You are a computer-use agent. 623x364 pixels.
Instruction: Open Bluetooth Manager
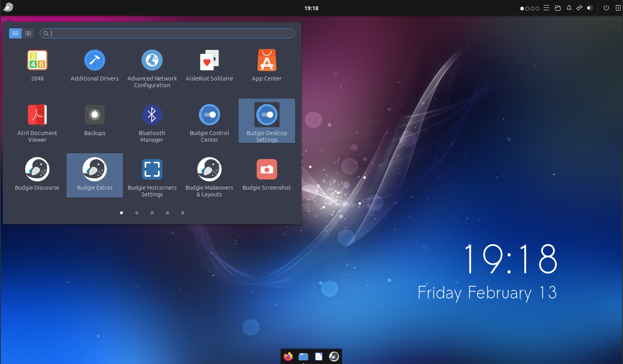(152, 121)
